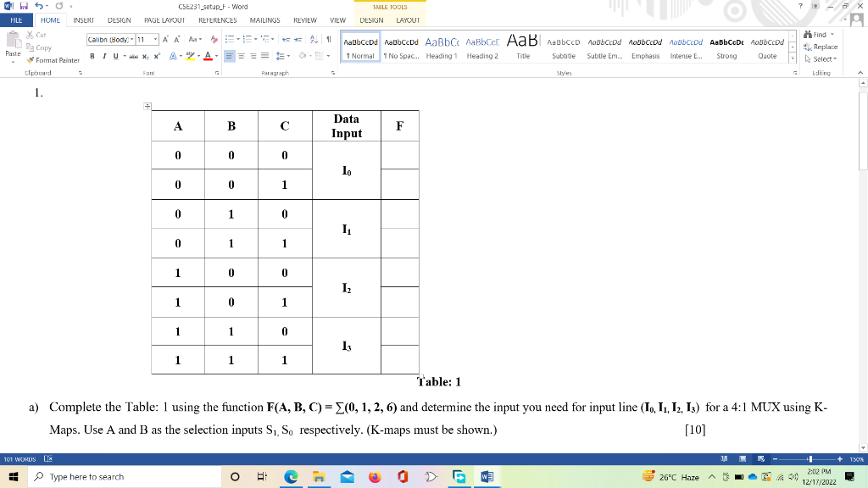
Task: Apply Heading 1 style
Action: pos(442,47)
